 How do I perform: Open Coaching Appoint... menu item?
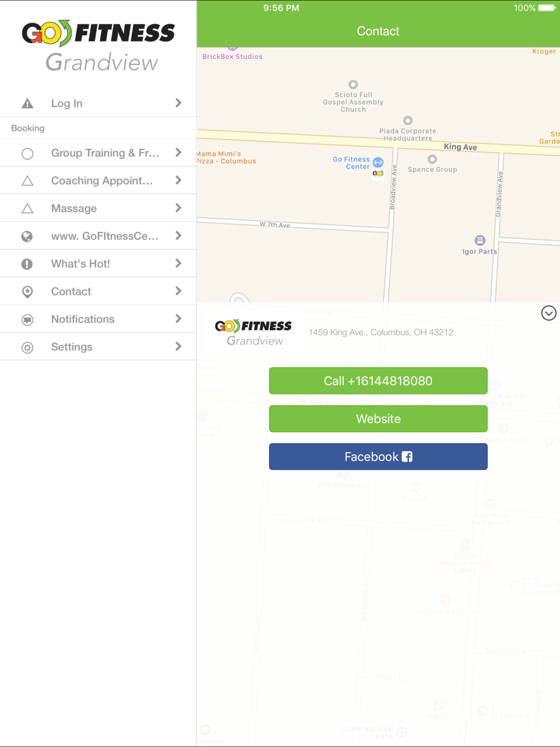[x=98, y=180]
